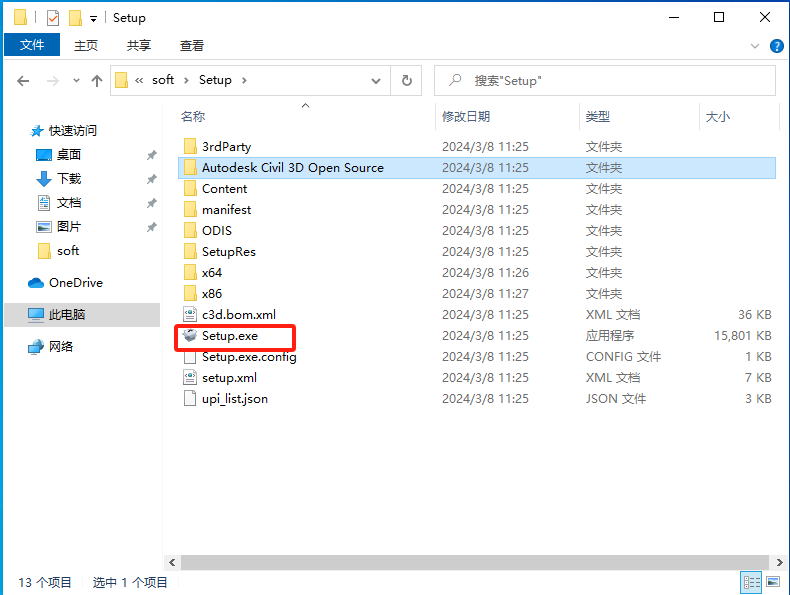Sort by the 名称 column header

click(x=193, y=117)
